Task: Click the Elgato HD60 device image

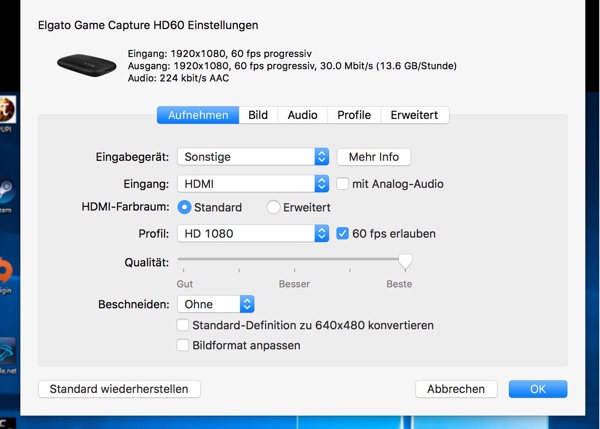Action: click(87, 65)
